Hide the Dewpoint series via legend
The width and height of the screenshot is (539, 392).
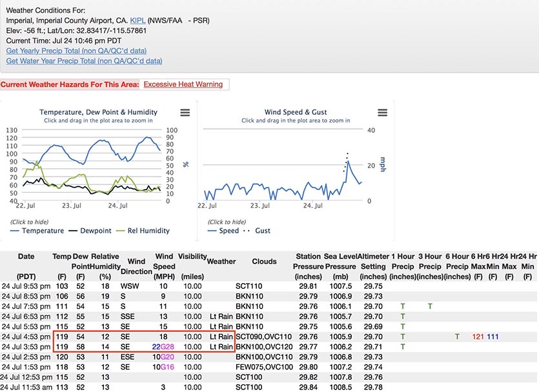[x=90, y=231]
